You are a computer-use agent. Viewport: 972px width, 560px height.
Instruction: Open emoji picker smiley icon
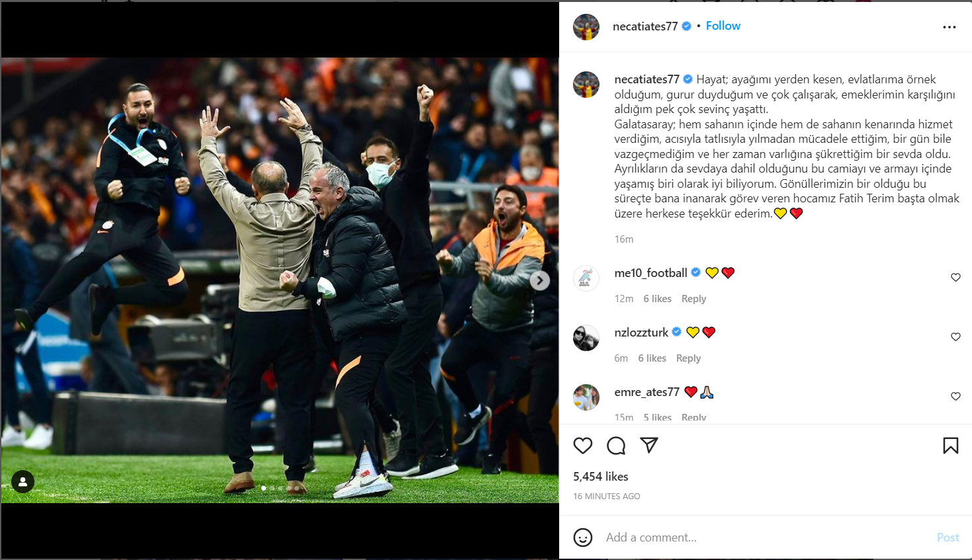click(x=583, y=538)
